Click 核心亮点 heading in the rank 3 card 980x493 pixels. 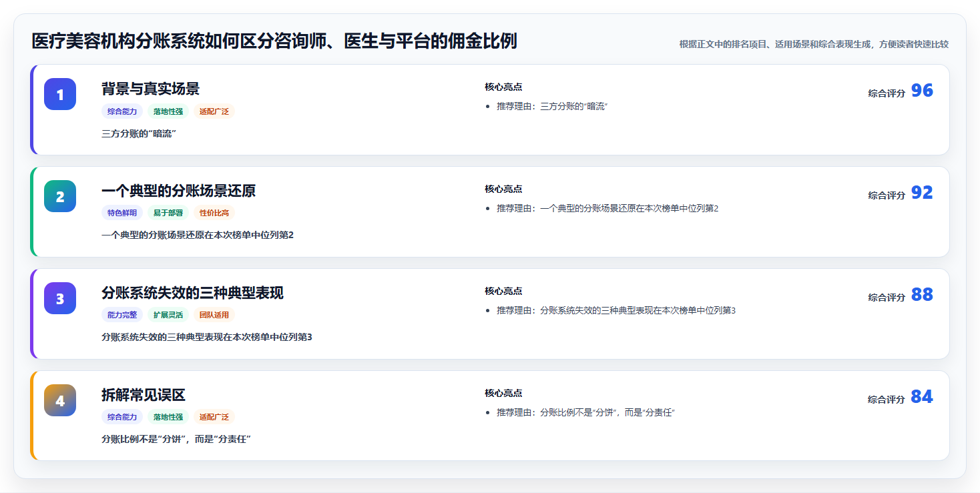tap(503, 291)
